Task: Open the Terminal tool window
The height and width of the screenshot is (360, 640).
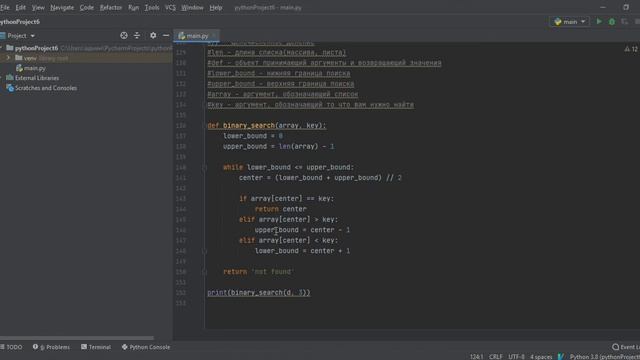Action: coord(96,347)
